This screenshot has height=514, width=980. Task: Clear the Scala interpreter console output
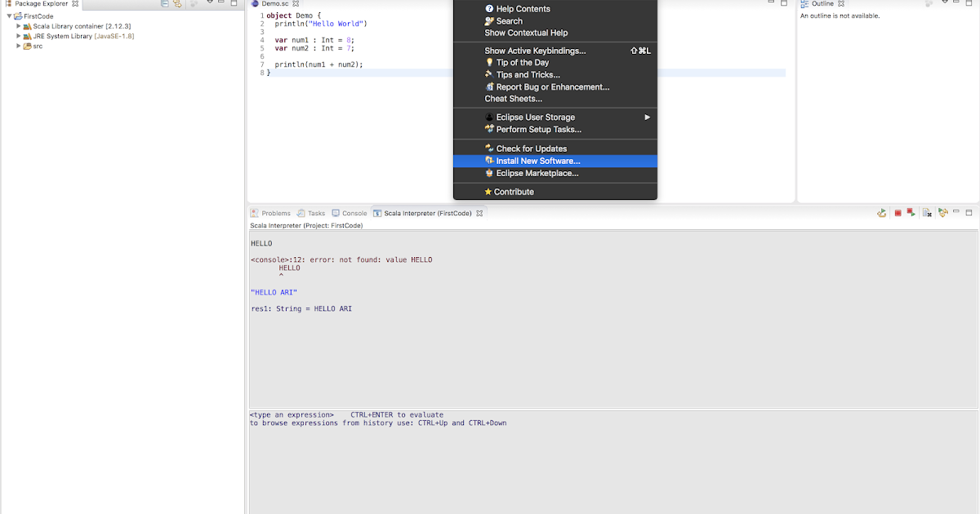pyautogui.click(x=926, y=213)
